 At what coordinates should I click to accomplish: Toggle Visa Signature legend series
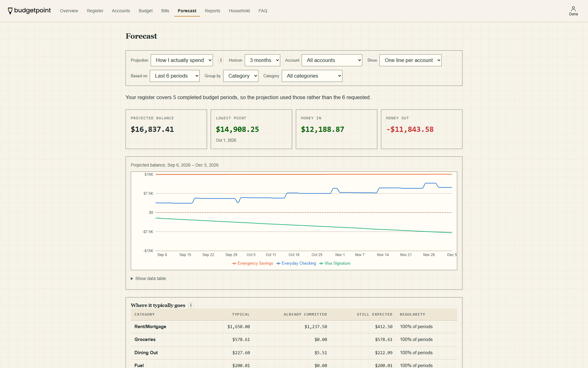pos(335,263)
